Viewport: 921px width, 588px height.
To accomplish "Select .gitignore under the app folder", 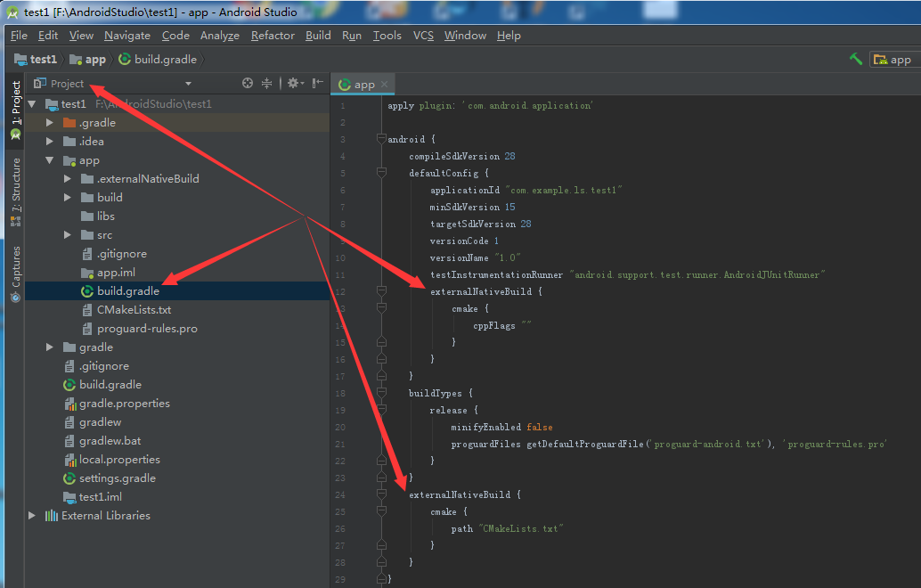I will coord(122,254).
